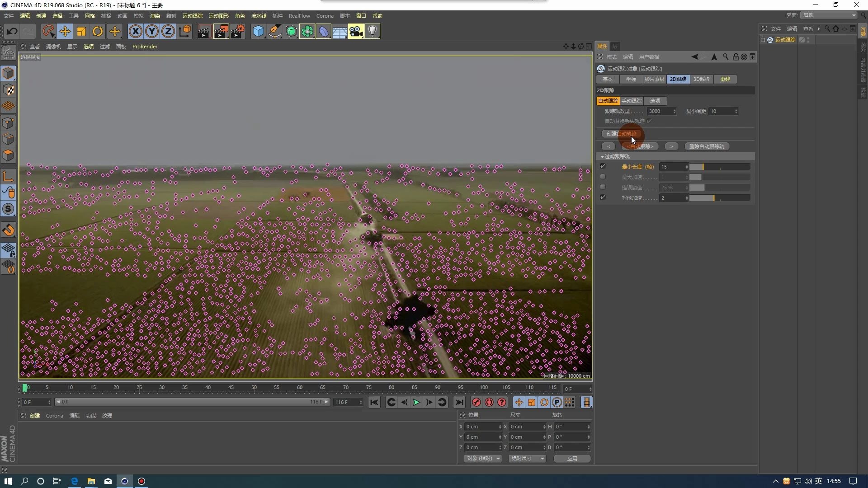The image size is (868, 488).
Task: Click the Live Selection tool icon
Action: (x=48, y=31)
